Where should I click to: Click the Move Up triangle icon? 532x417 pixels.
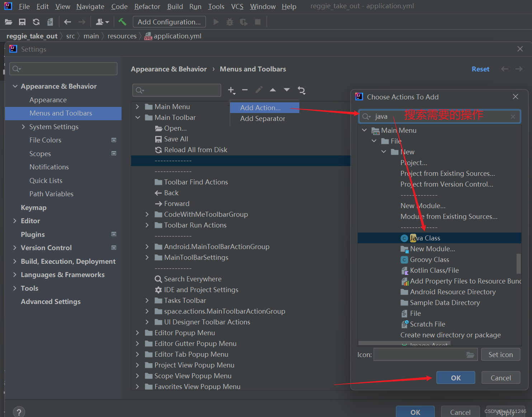(x=273, y=90)
